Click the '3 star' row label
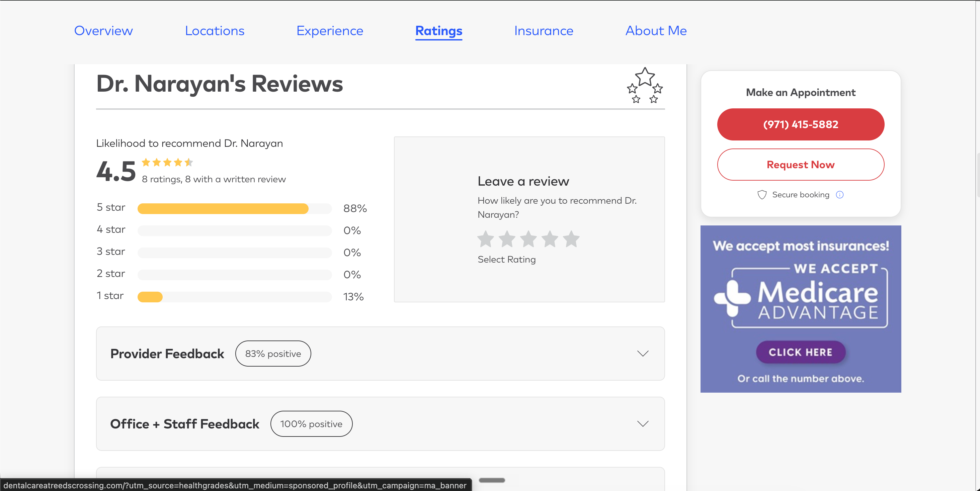Viewport: 980px width, 491px height. pyautogui.click(x=111, y=251)
